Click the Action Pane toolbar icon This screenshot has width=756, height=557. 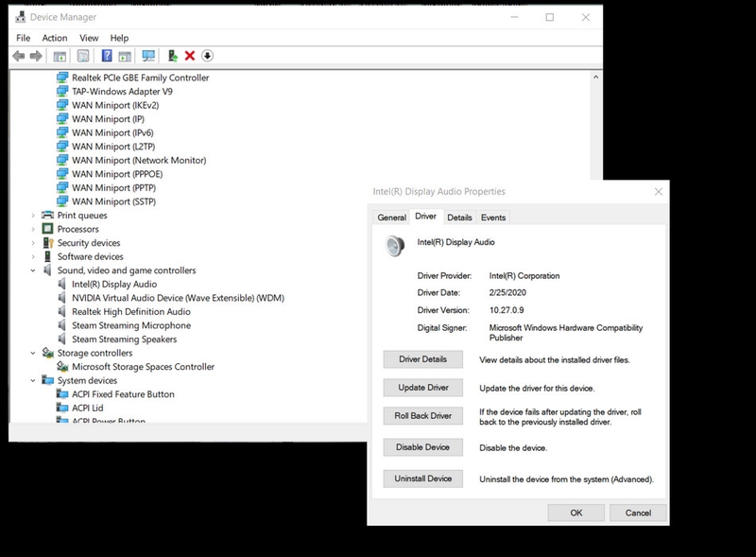(125, 56)
